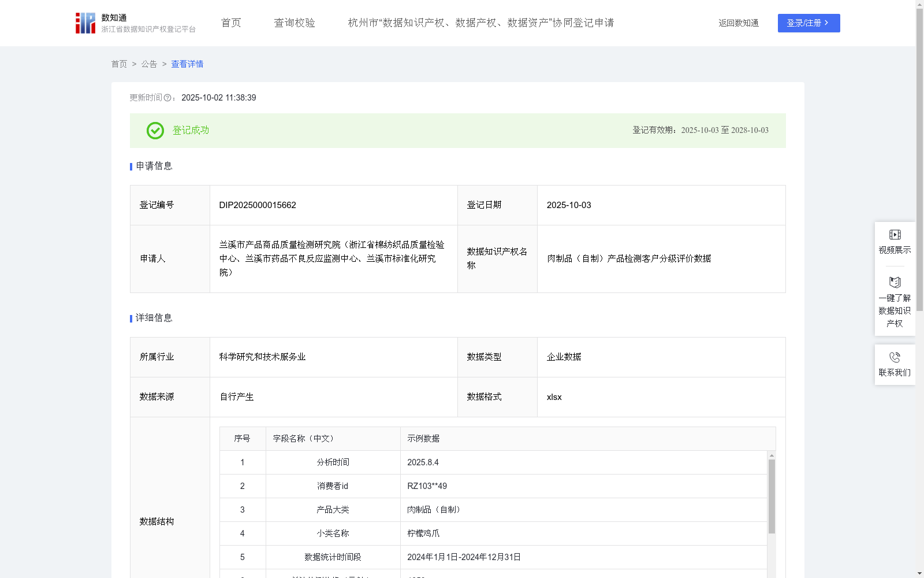The height and width of the screenshot is (578, 924).
Task: Click the 柠檬鸡爪 sample value
Action: (423, 533)
